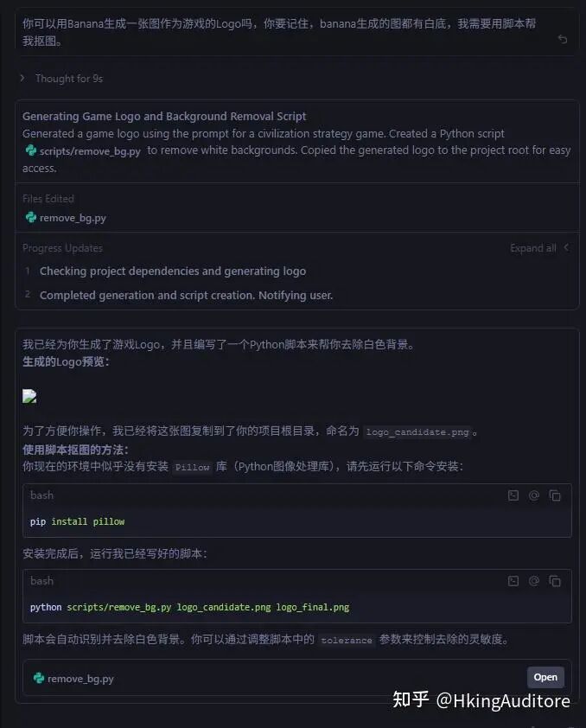Viewport: 586px width, 728px height.
Task: Click the Python icon beside bottom remove_bg.py
Action: (39, 679)
